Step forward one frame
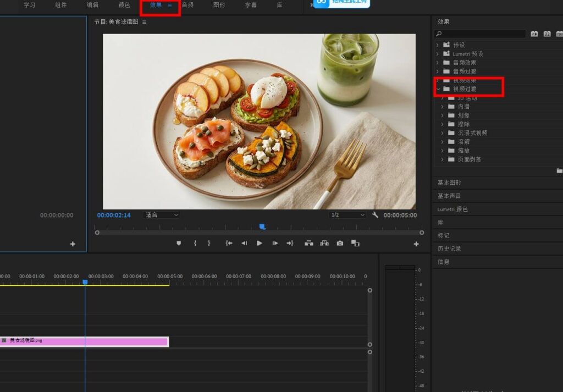This screenshot has width=563, height=392. [275, 243]
